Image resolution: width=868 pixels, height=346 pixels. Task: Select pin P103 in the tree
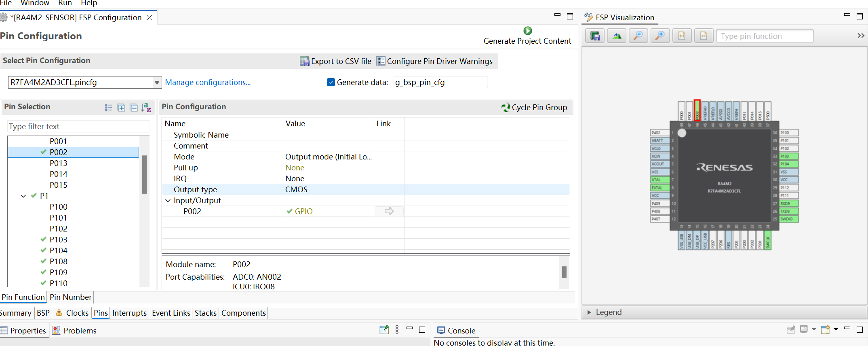point(59,240)
